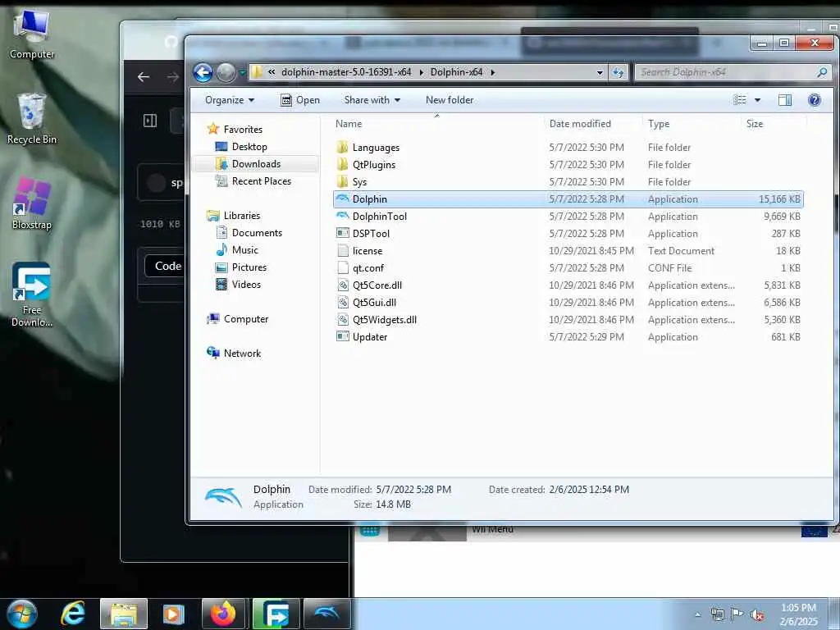Open Videos library
Image resolution: width=840 pixels, height=630 pixels.
tap(246, 284)
